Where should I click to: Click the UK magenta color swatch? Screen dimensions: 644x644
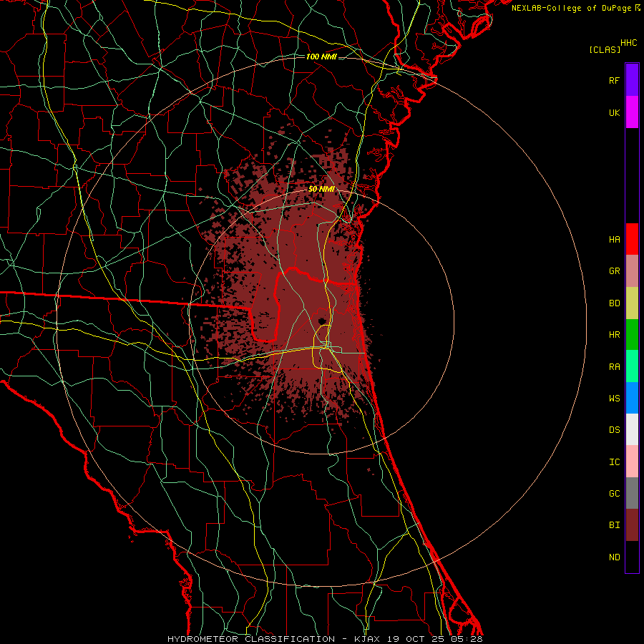[x=632, y=112]
